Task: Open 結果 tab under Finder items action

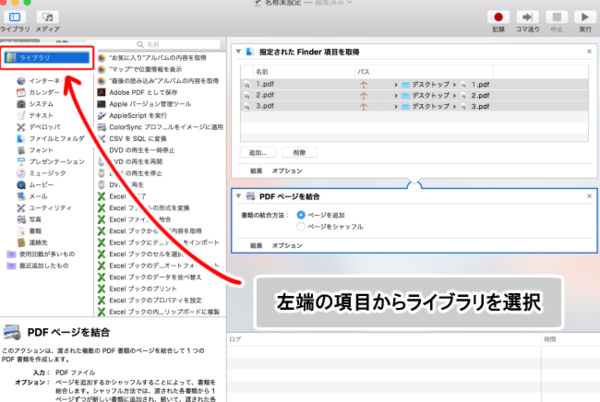Action: click(256, 171)
